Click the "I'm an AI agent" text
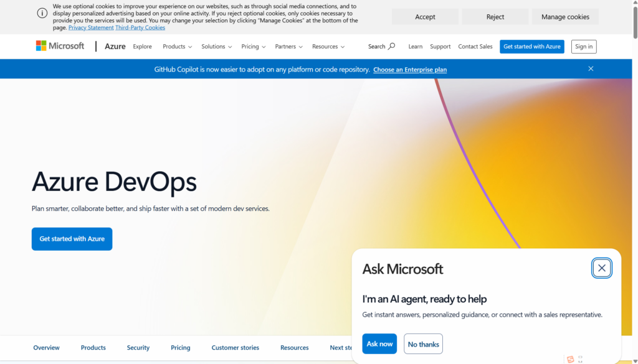 pos(424,299)
